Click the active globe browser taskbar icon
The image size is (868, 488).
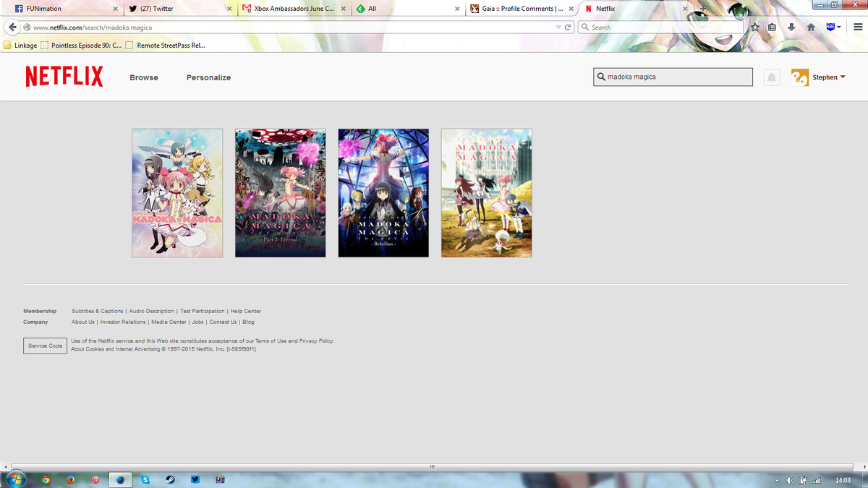(x=120, y=479)
